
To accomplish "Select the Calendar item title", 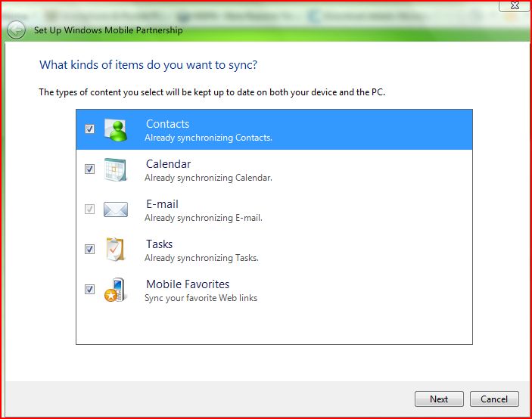I will [x=168, y=164].
